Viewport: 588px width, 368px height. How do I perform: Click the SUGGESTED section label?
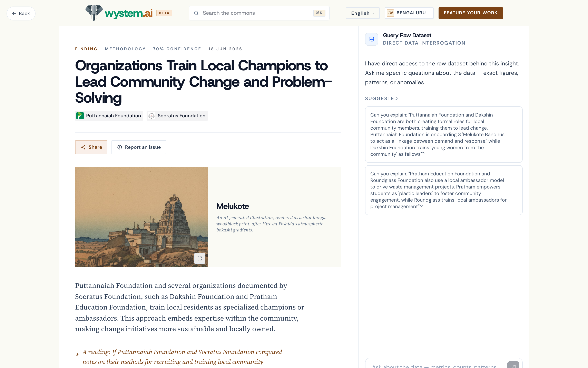click(381, 99)
